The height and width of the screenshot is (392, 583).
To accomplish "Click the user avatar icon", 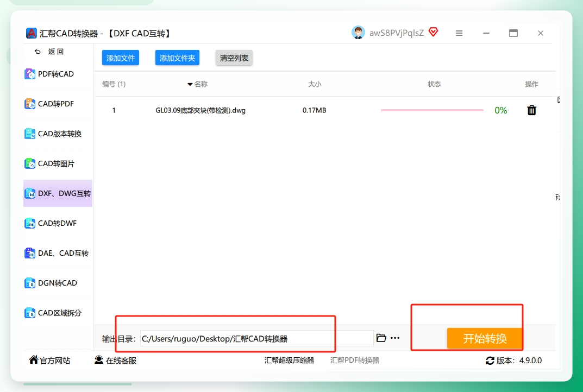I will pos(358,33).
